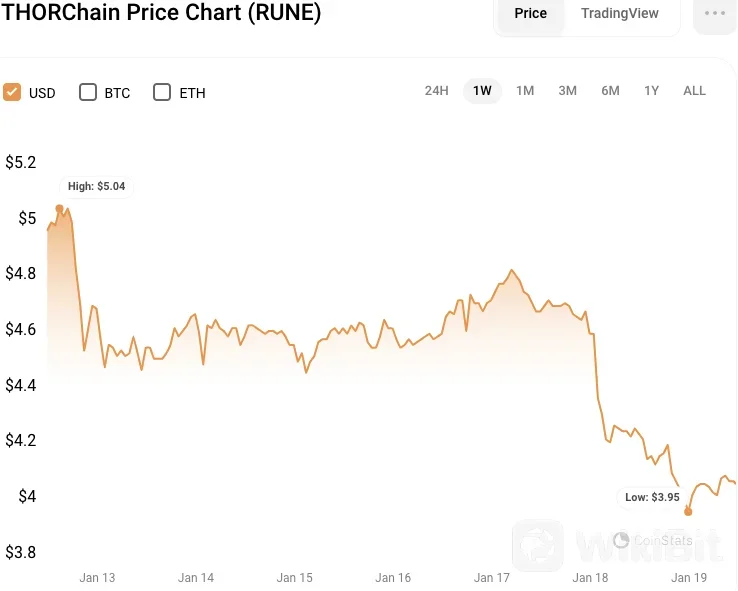Enable the ETH currency checkbox
This screenshot has width=738, height=591.
162,92
